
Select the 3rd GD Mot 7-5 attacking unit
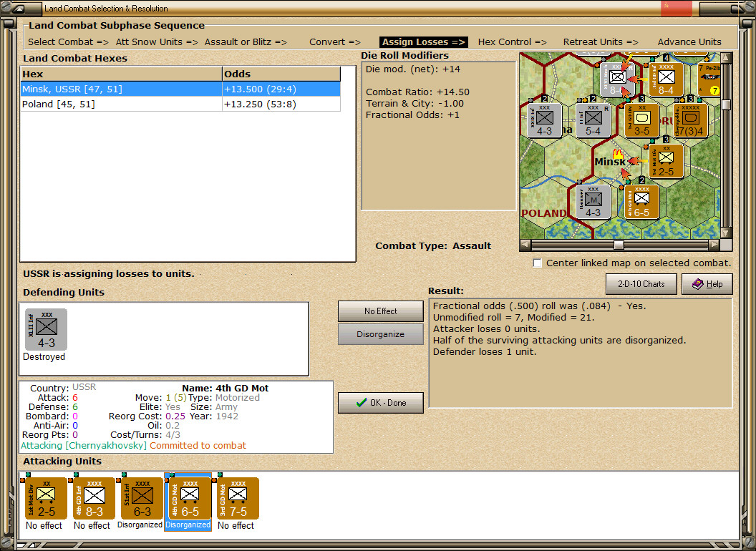(238, 499)
